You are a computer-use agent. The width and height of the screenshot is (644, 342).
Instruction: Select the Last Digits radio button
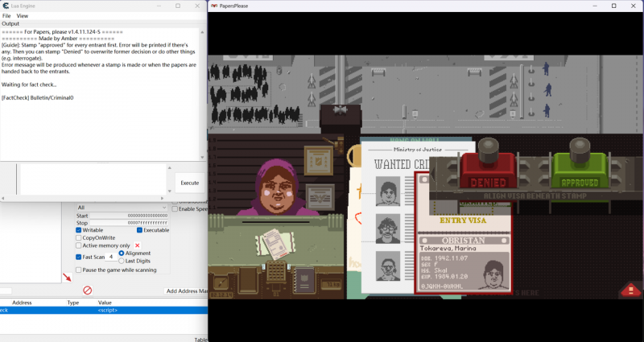pyautogui.click(x=122, y=261)
